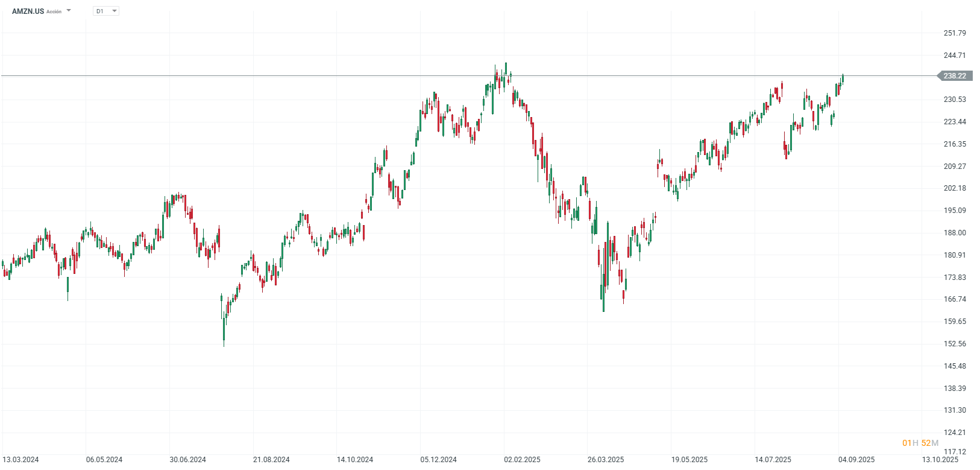This screenshot has height=470, width=980.
Task: Expand the chevron next to Acción label
Action: point(68,10)
